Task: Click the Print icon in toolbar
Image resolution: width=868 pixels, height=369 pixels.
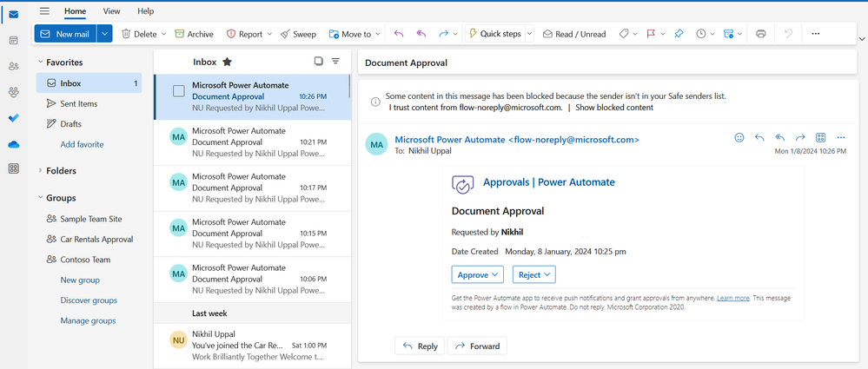Action: [x=760, y=34]
